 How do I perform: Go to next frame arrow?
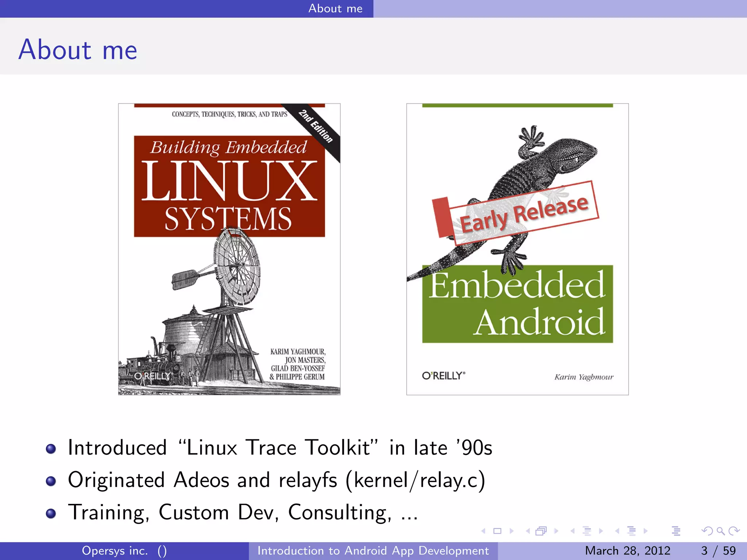point(556,531)
